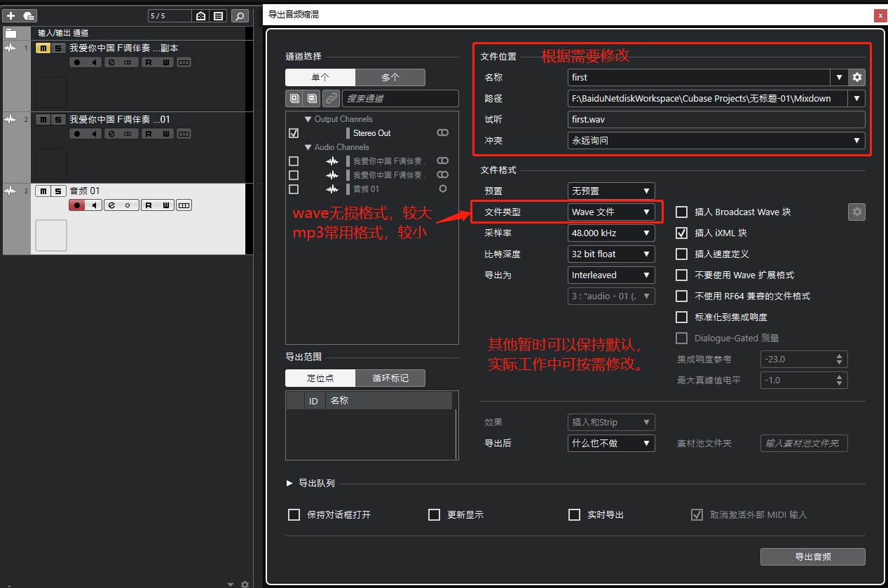Check the 音频 01 channel checkbox
Screen dimensions: 888x588
click(294, 189)
